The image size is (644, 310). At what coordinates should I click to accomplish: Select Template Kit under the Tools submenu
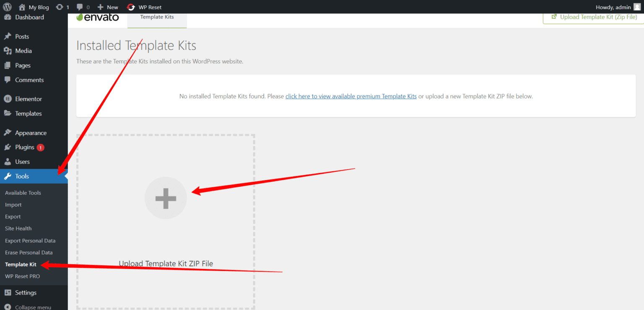coord(20,264)
